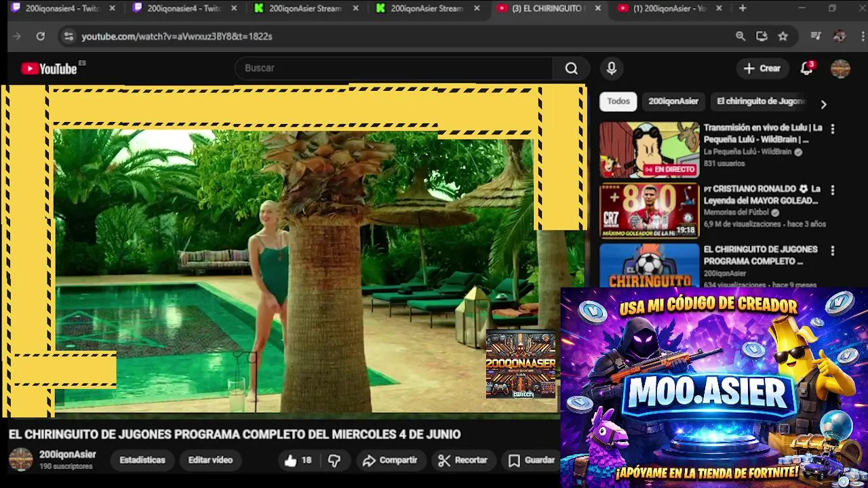Open options menu for Lulu live video

tap(833, 129)
